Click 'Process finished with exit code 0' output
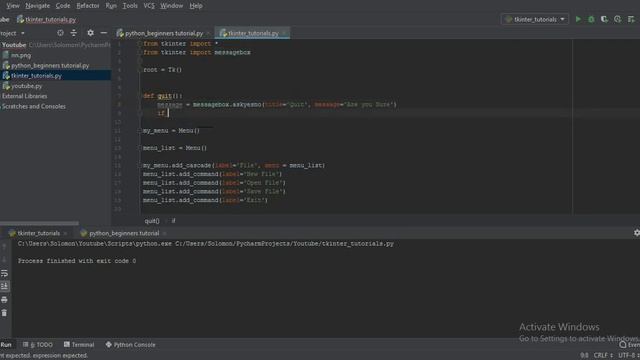Screen dimensions: 640x360 tap(77, 261)
